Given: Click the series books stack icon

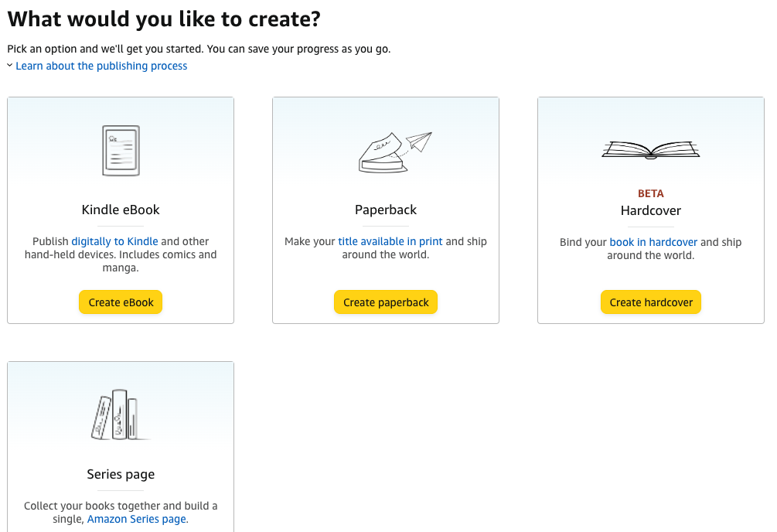Looking at the screenshot, I should (121, 414).
